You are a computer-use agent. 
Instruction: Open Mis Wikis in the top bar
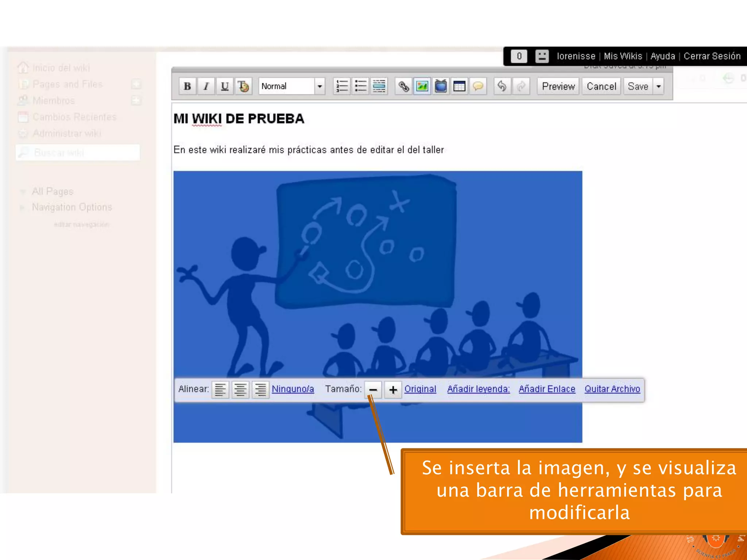click(x=623, y=56)
